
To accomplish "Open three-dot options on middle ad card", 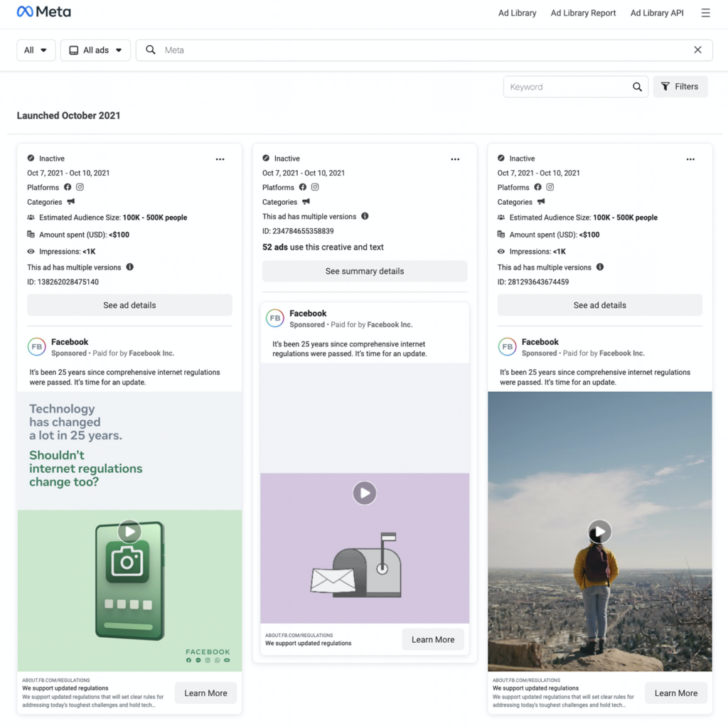I will point(455,159).
